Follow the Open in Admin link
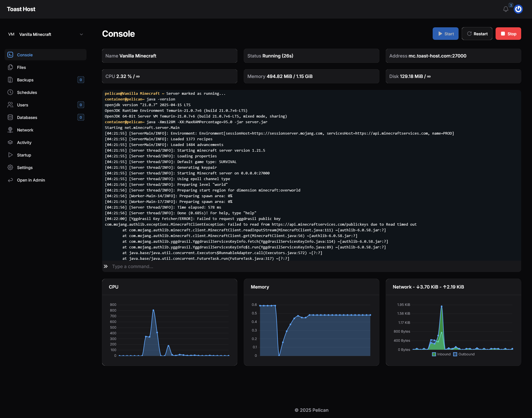532x418 pixels. pyautogui.click(x=31, y=180)
